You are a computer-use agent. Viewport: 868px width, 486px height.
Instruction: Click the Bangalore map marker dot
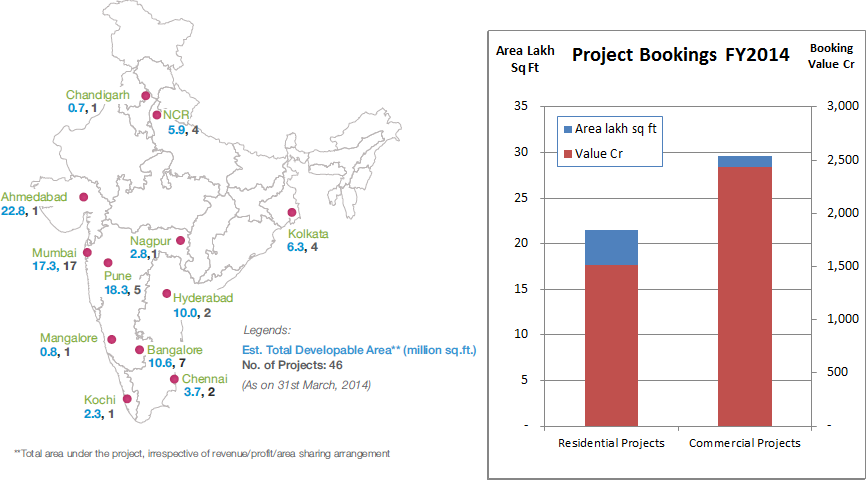139,350
